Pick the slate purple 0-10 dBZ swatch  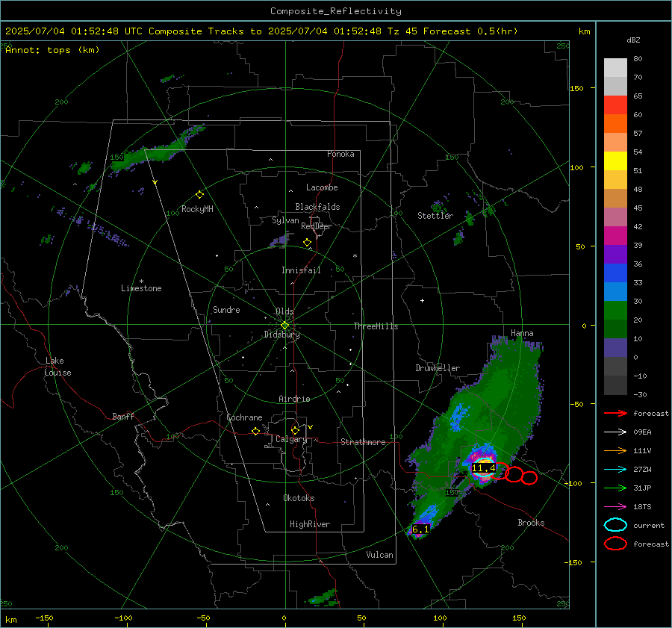click(615, 348)
